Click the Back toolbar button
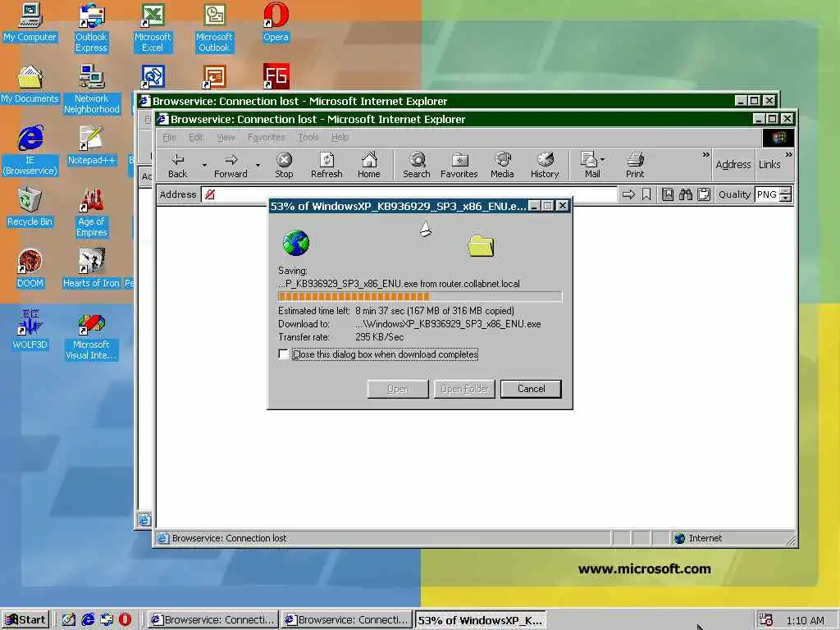This screenshot has height=630, width=840. (177, 165)
